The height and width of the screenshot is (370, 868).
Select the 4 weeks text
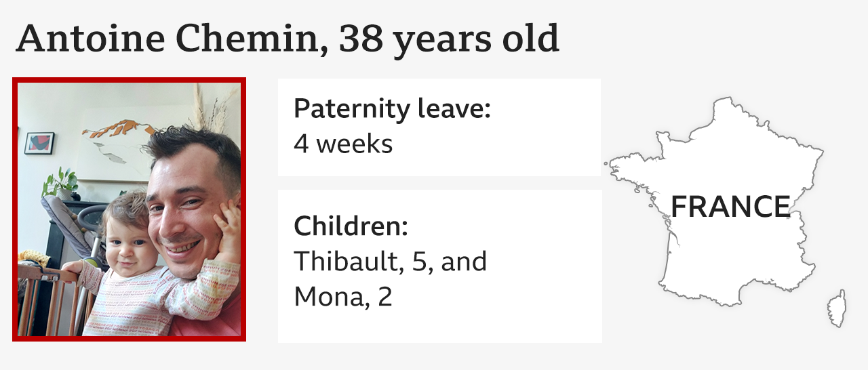343,144
